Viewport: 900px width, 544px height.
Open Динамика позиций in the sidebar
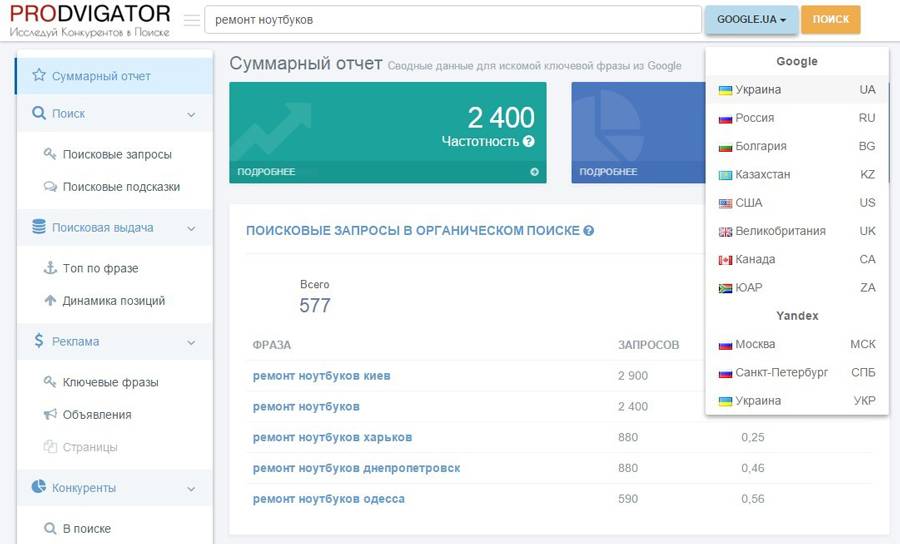point(114,301)
